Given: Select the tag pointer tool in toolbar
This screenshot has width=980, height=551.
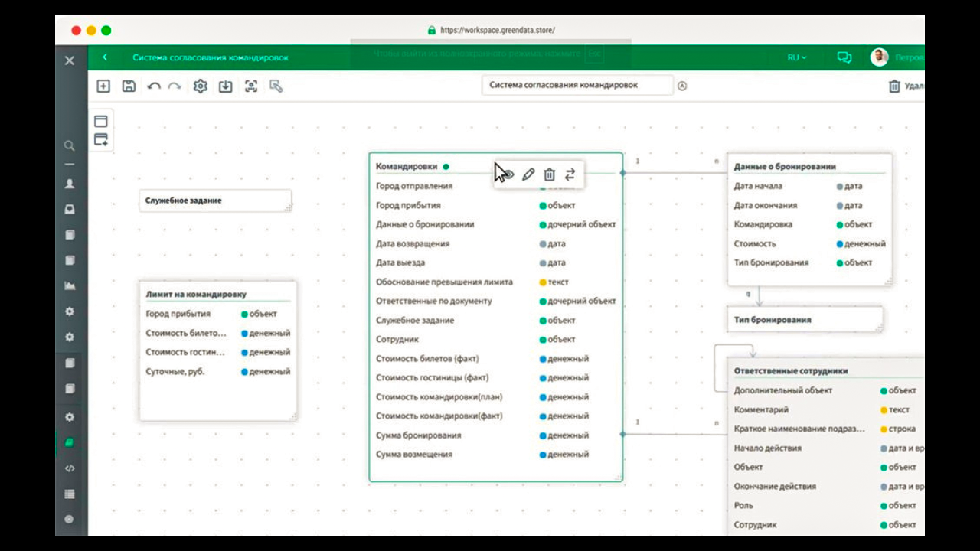Looking at the screenshot, I should 276,86.
